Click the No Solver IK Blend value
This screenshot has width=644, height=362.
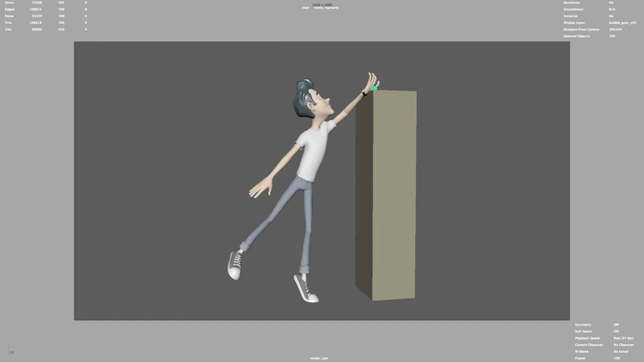(621, 352)
